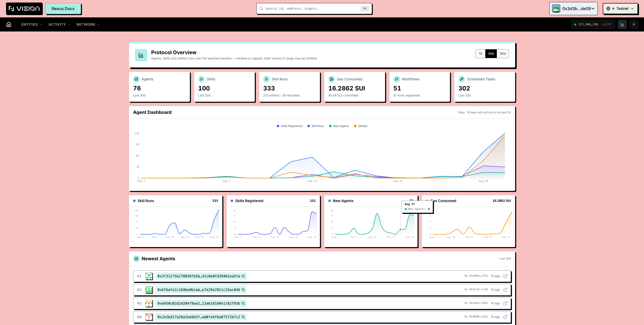This screenshot has width=644, height=325.
Task: Open the Skills stat card
Action: [x=224, y=87]
